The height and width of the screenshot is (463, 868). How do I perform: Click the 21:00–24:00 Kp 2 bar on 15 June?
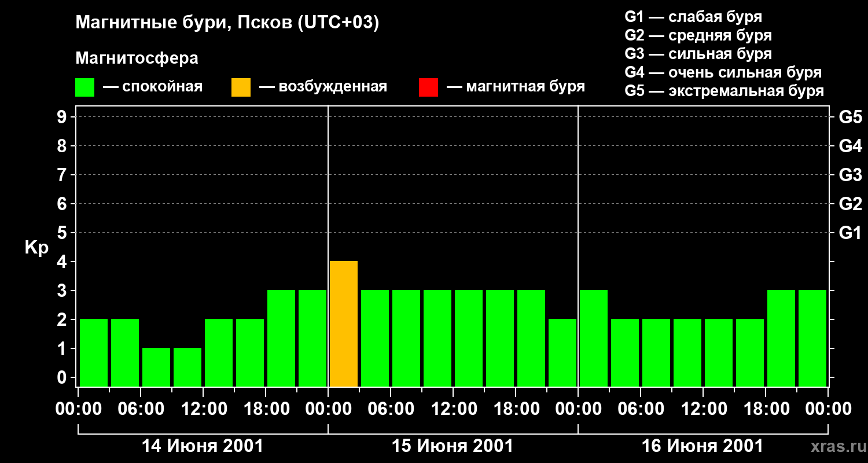pos(562,352)
